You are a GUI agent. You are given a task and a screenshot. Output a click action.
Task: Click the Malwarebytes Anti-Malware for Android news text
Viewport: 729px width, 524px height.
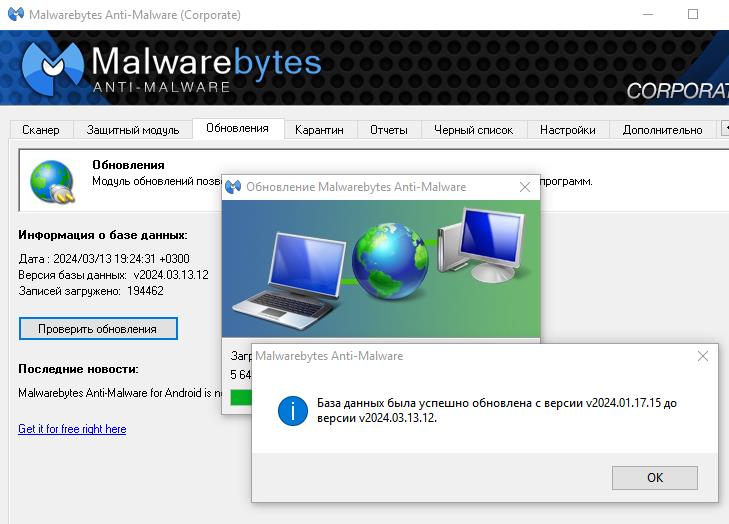tap(120, 393)
